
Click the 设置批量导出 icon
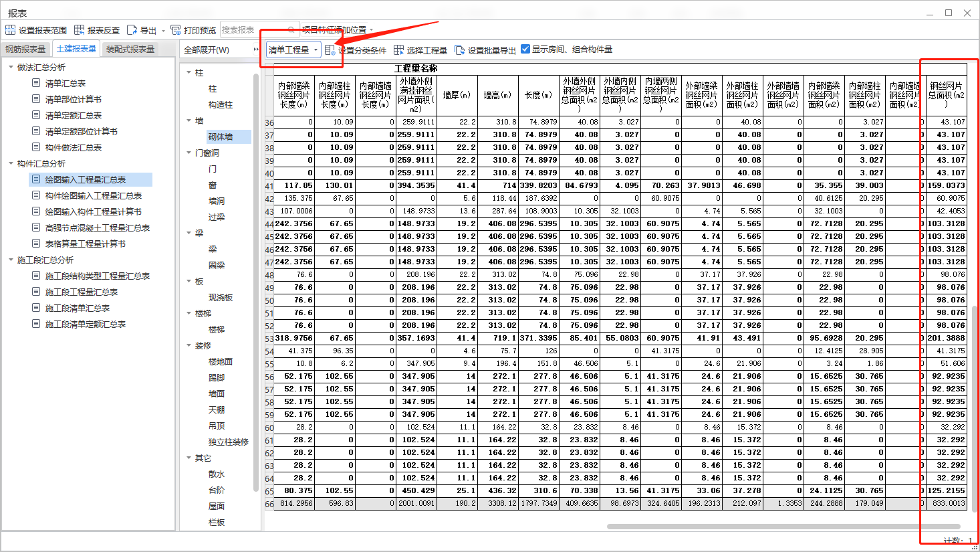(459, 50)
